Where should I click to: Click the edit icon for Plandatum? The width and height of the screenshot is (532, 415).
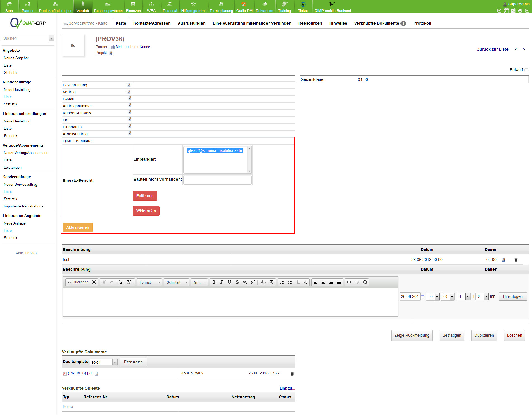tap(129, 127)
